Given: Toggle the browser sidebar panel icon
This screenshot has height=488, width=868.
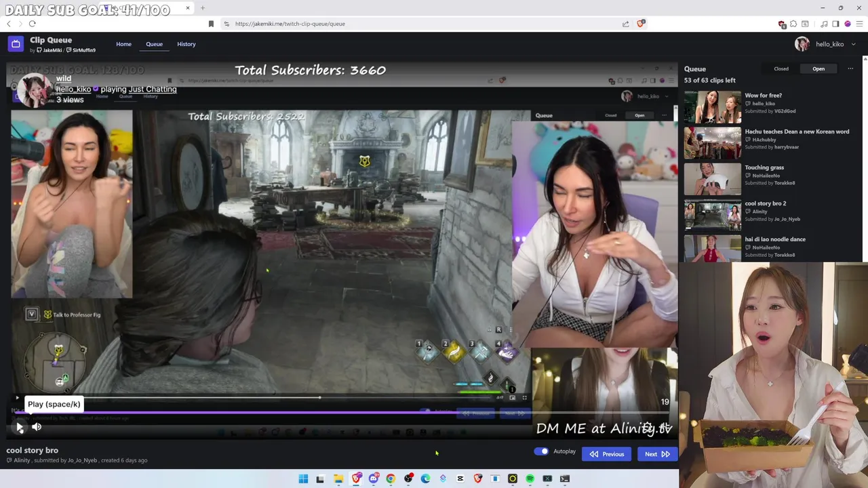Looking at the screenshot, I should point(835,24).
